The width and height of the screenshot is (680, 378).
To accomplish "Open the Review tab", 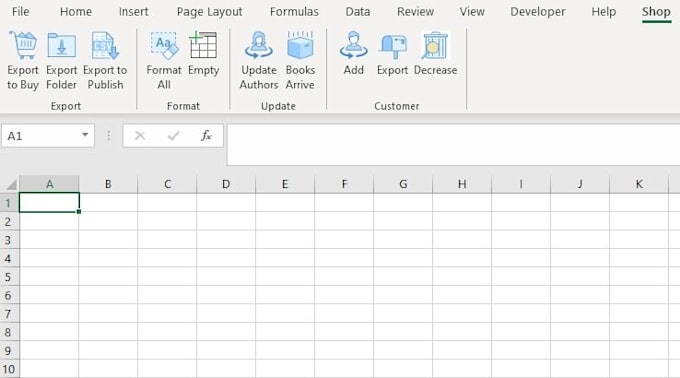I will point(415,12).
